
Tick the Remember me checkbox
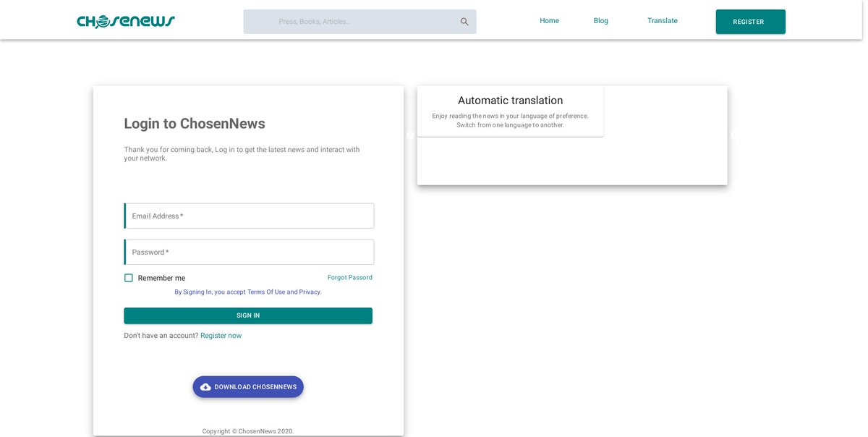(x=129, y=278)
